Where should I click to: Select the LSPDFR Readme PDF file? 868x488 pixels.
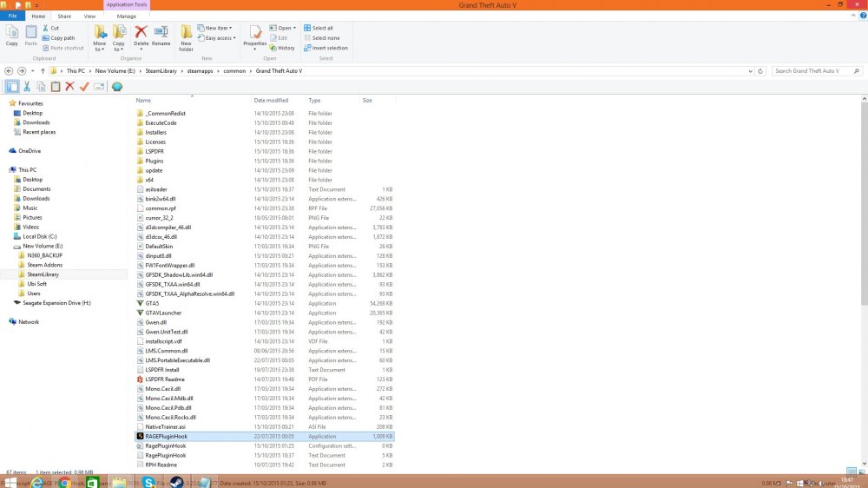click(x=165, y=379)
